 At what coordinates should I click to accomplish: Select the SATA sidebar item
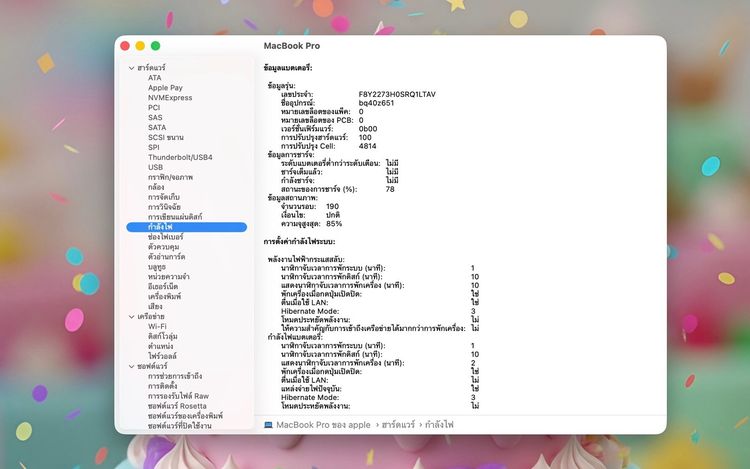[157, 128]
